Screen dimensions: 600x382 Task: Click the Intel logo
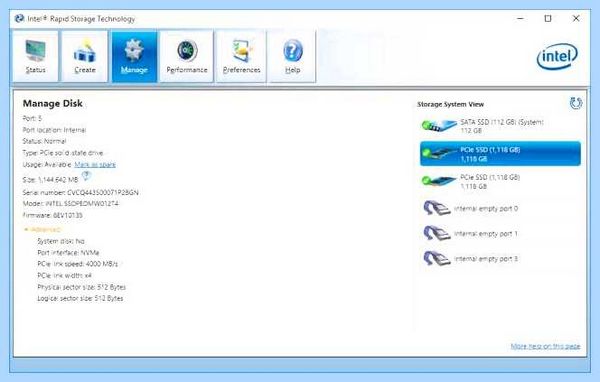(x=557, y=57)
